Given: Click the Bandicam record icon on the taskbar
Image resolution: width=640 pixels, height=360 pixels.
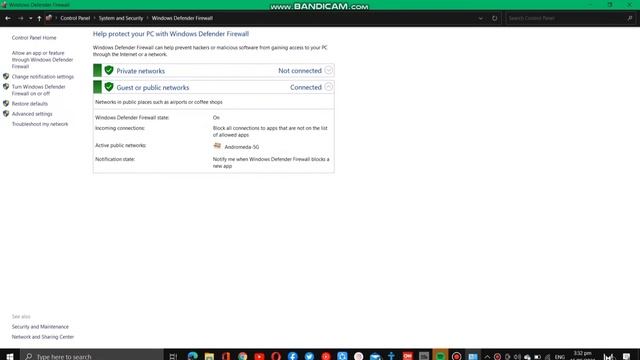Looking at the screenshot, I should pyautogui.click(x=456, y=356).
